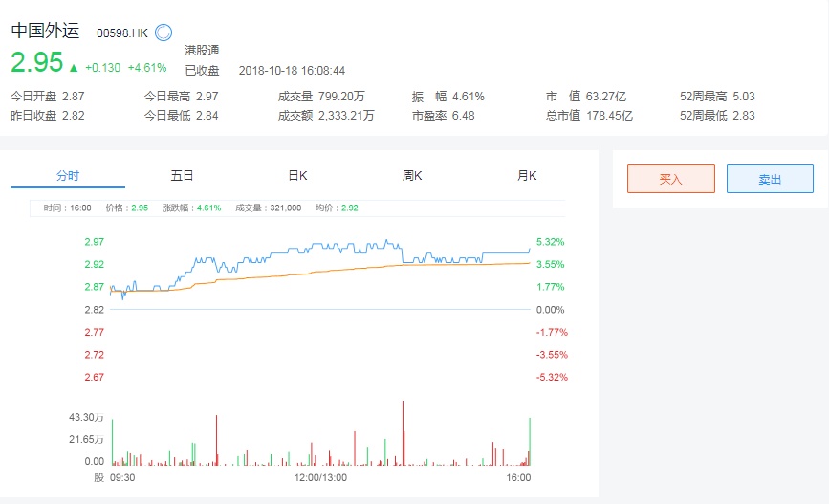
Task: Show the 月K monthly chart tab
Action: coord(527,176)
